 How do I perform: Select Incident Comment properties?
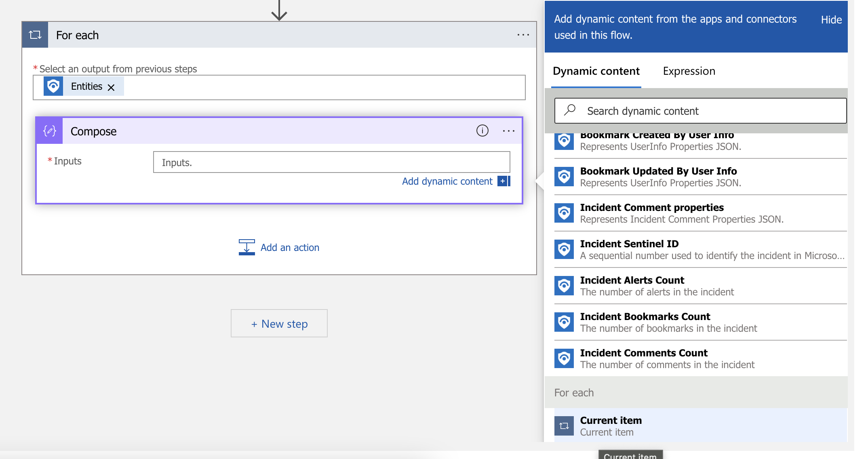pyautogui.click(x=701, y=213)
